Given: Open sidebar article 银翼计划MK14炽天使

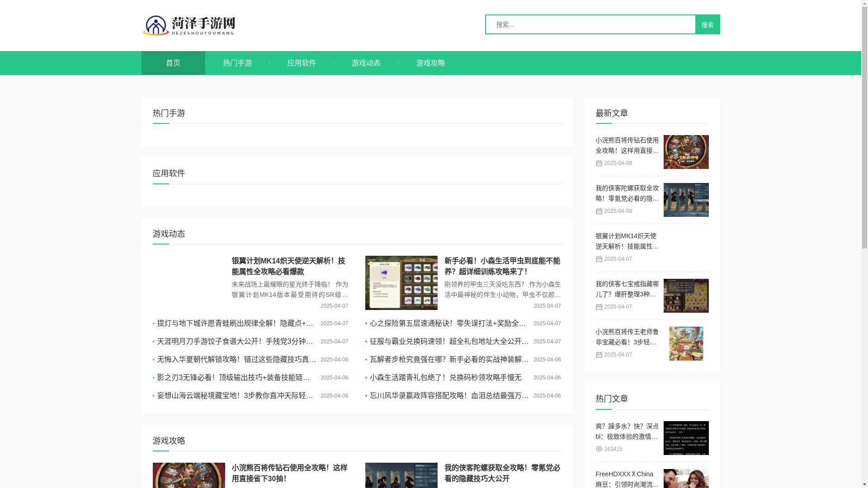Looking at the screenshot, I should [627, 241].
